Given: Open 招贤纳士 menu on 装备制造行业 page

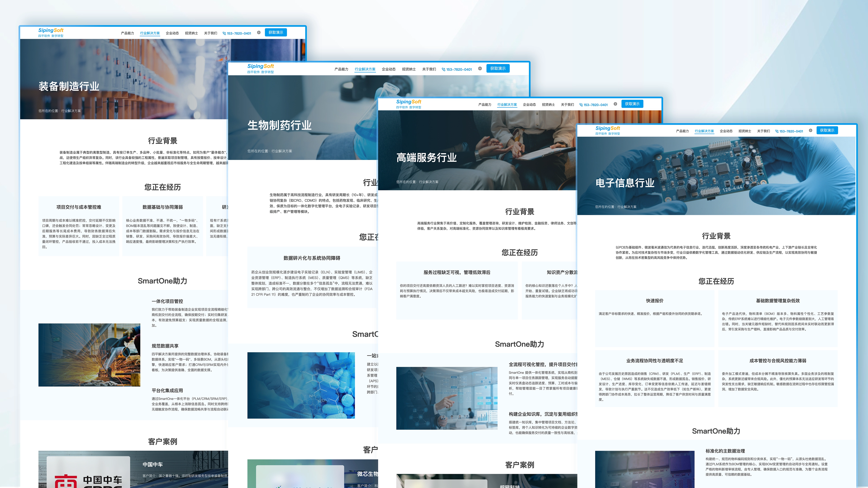Looking at the screenshot, I should pyautogui.click(x=191, y=33).
